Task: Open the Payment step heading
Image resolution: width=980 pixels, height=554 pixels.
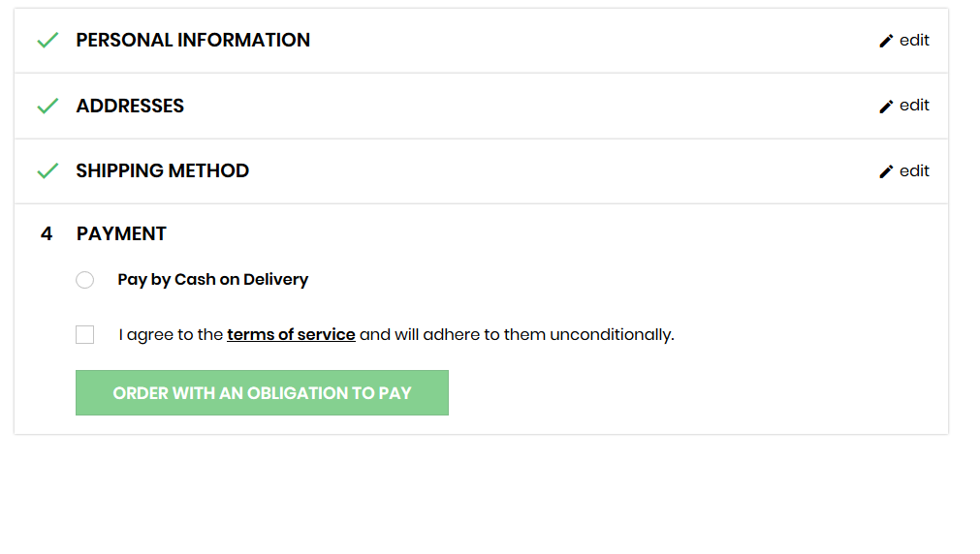Action: coord(121,234)
